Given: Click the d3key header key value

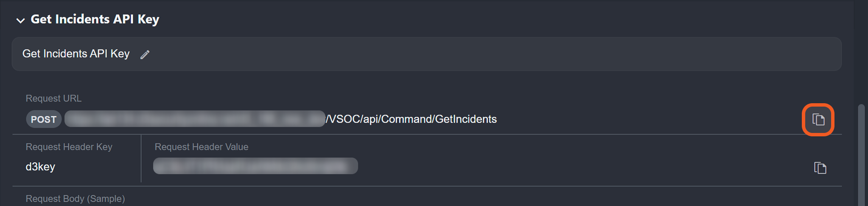Looking at the screenshot, I should 40,166.
